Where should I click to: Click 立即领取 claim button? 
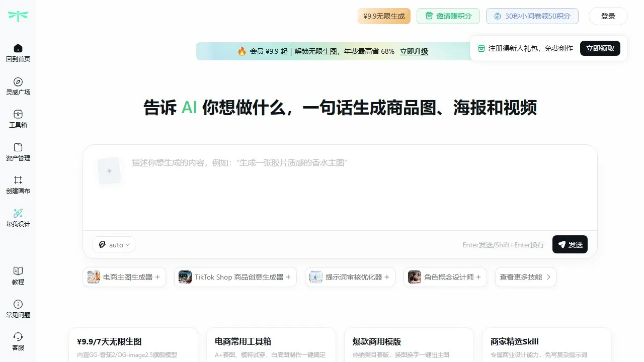[600, 48]
